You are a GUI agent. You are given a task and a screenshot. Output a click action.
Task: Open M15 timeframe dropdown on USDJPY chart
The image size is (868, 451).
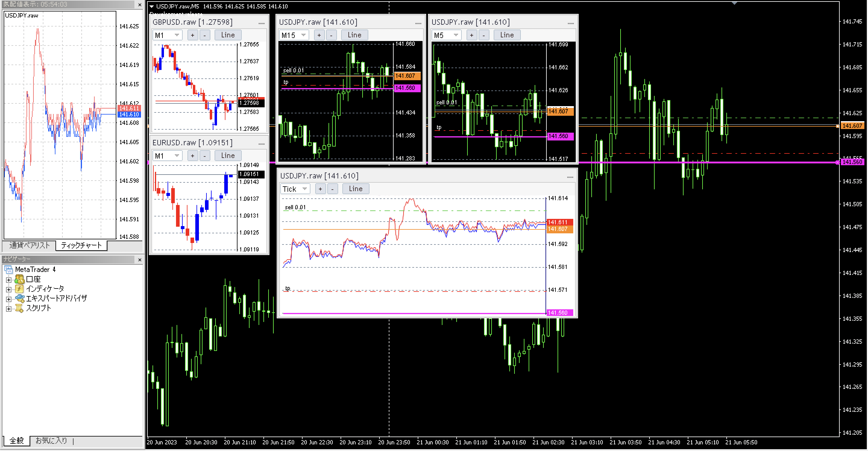pos(303,35)
